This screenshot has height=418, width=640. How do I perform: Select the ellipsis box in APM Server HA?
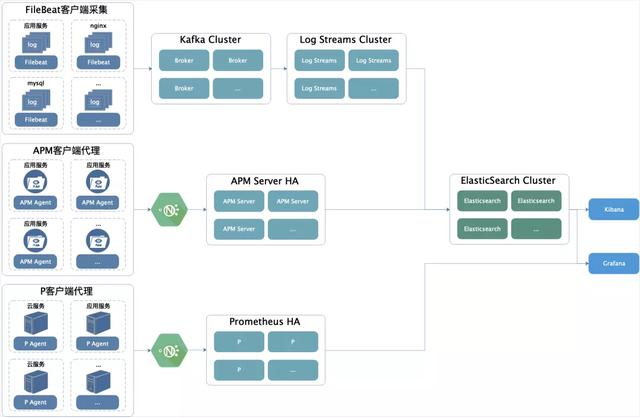coord(292,229)
